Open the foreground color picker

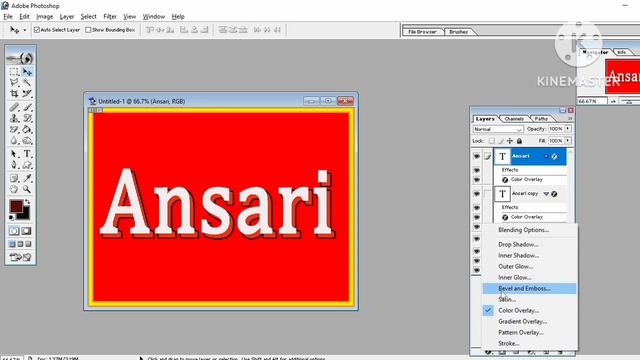tap(16, 206)
